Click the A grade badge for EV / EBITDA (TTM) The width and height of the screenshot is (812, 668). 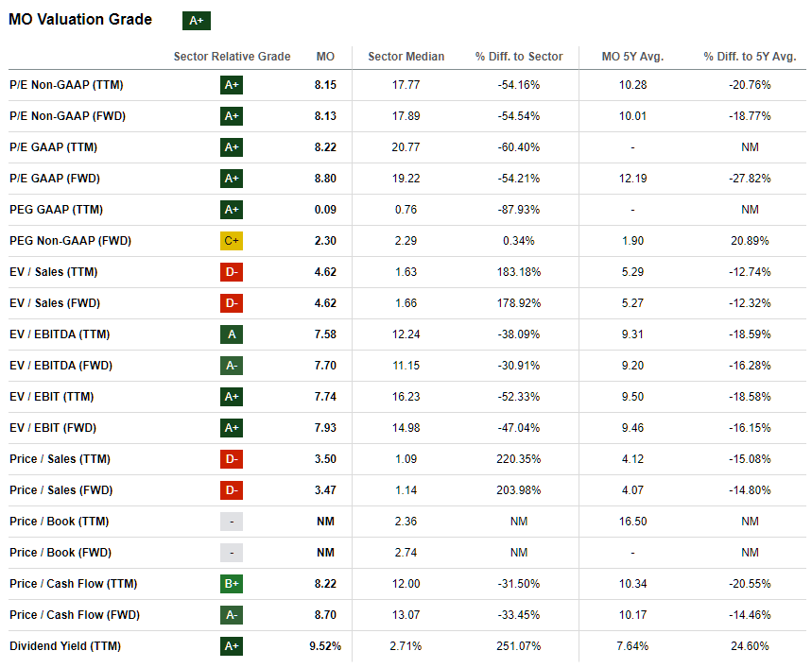(232, 334)
